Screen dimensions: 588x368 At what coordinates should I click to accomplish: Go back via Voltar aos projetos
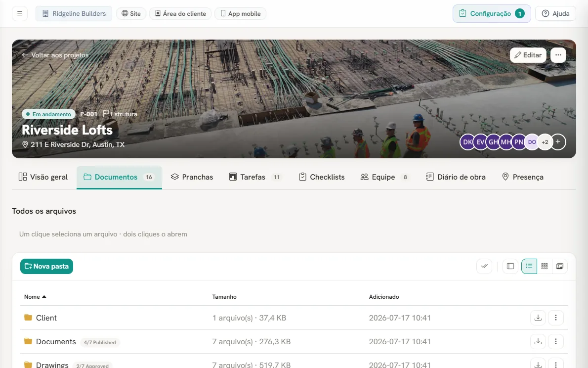tap(55, 55)
